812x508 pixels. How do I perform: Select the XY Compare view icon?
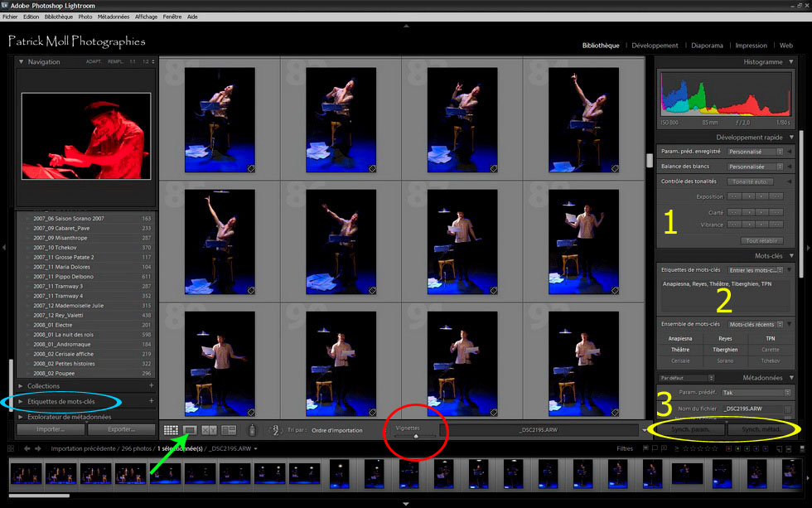[210, 430]
